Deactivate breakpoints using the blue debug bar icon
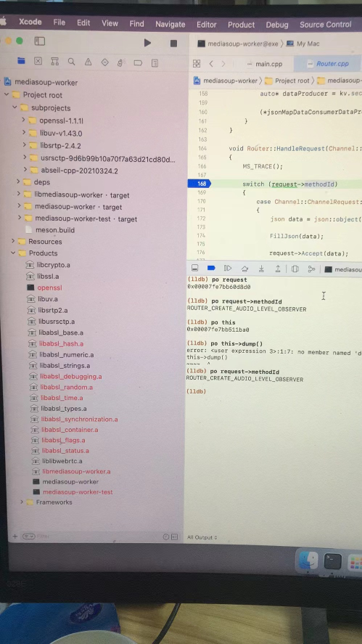 click(x=211, y=268)
